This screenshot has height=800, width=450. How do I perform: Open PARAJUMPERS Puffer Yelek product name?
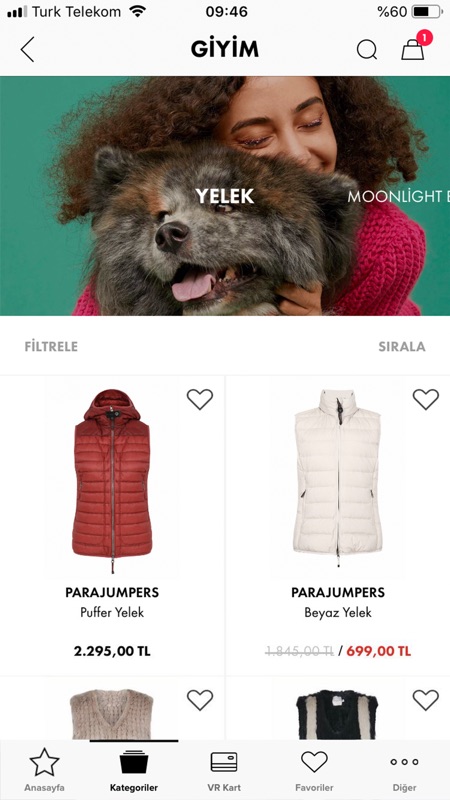112,603
